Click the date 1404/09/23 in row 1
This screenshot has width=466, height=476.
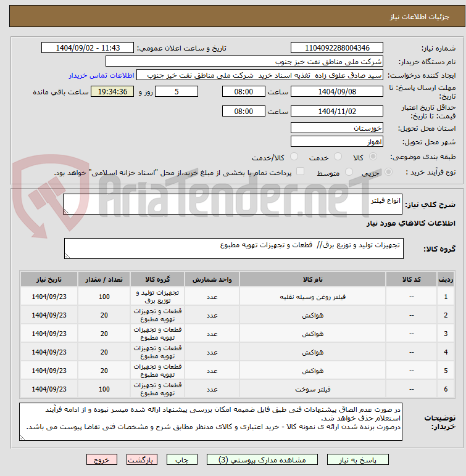49,297
